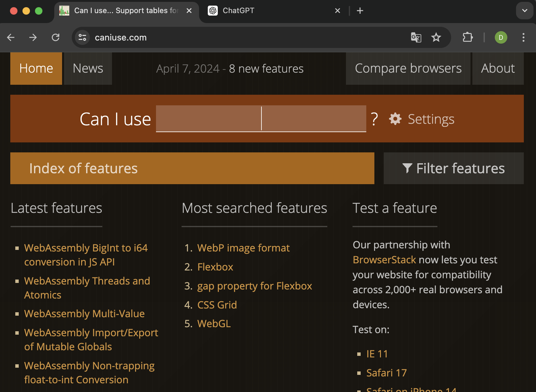Open gap property for Flexbox link
Screen dimensions: 536x392
click(x=255, y=286)
